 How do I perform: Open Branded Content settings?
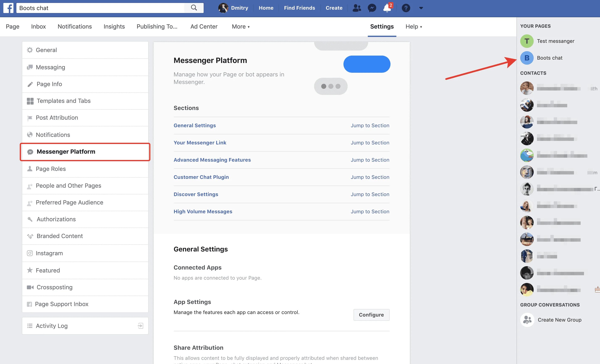[x=85, y=236]
